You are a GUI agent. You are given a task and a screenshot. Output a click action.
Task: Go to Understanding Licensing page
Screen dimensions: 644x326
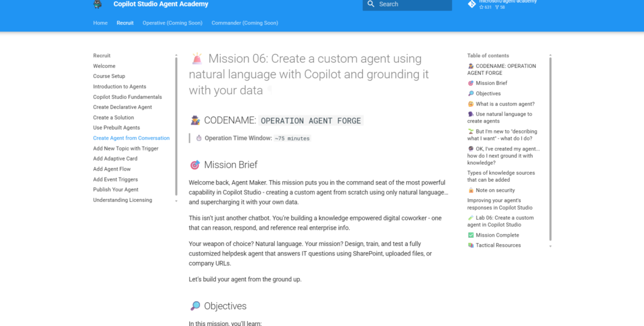(123, 200)
